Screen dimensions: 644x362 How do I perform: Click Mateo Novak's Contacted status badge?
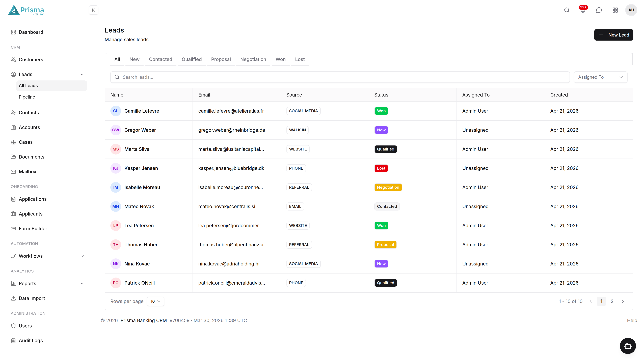[387, 207]
